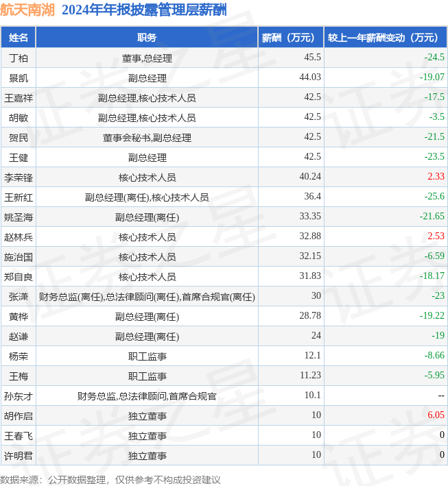Click the 2024年年报披露管理层薪酬 heading

[144, 10]
